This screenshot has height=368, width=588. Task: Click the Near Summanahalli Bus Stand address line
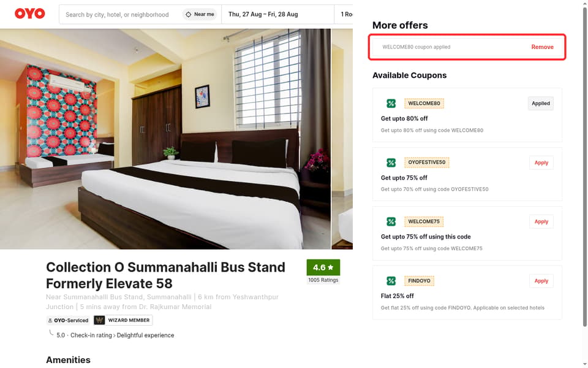(162, 302)
